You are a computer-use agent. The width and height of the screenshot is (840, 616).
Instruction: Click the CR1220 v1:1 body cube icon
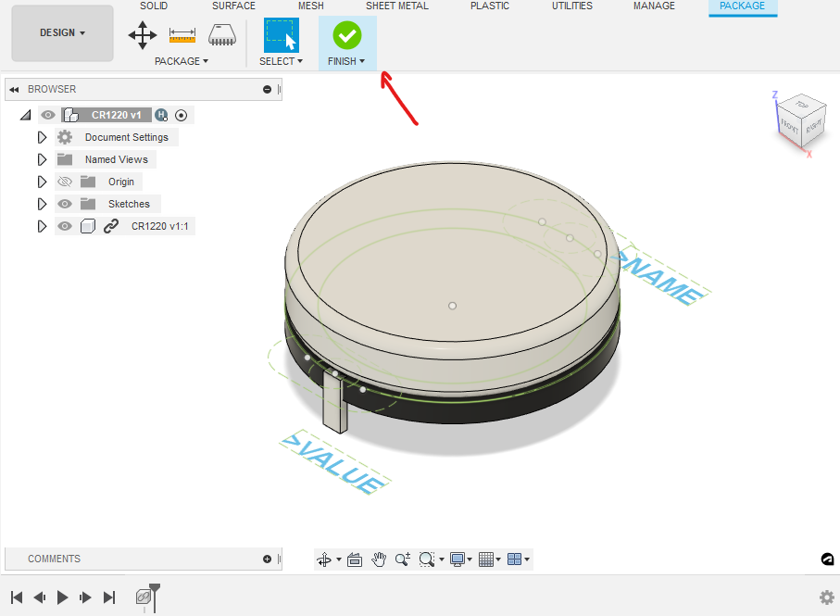[x=88, y=227]
